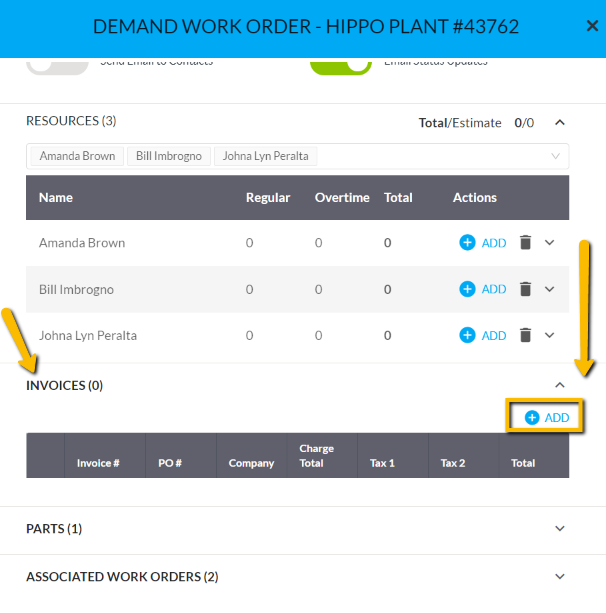Click the PARTS (1) heading
This screenshot has width=606, height=613.
click(x=54, y=529)
